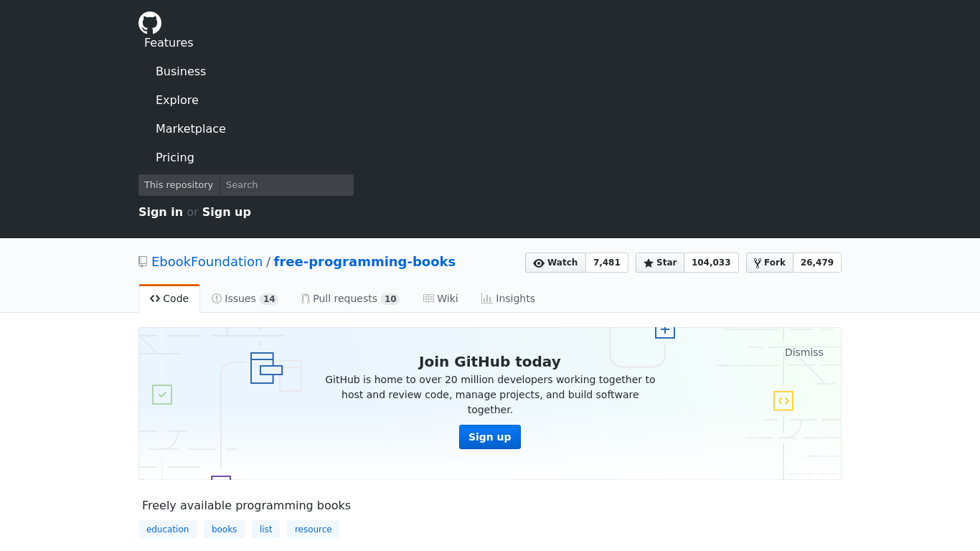Open the Code tab
980x551 pixels.
(169, 298)
